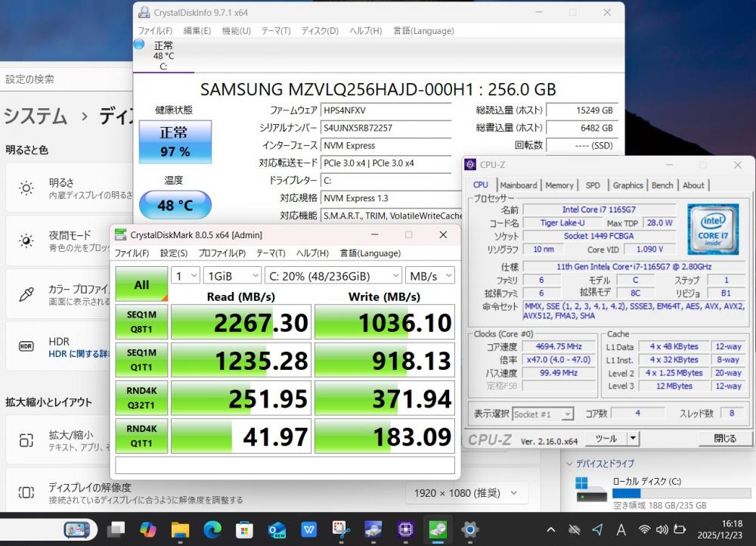
Task: Open the test count dropdown showing 1
Action: [x=185, y=276]
